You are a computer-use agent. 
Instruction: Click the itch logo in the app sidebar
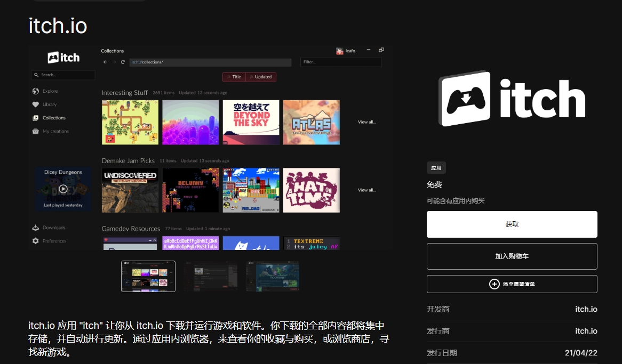(63, 58)
